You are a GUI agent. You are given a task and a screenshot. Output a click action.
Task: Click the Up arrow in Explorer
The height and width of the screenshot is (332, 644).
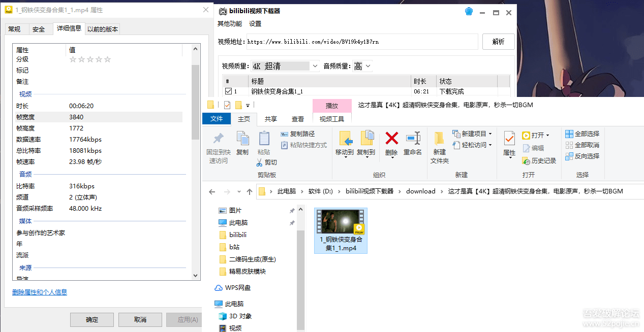tap(249, 191)
